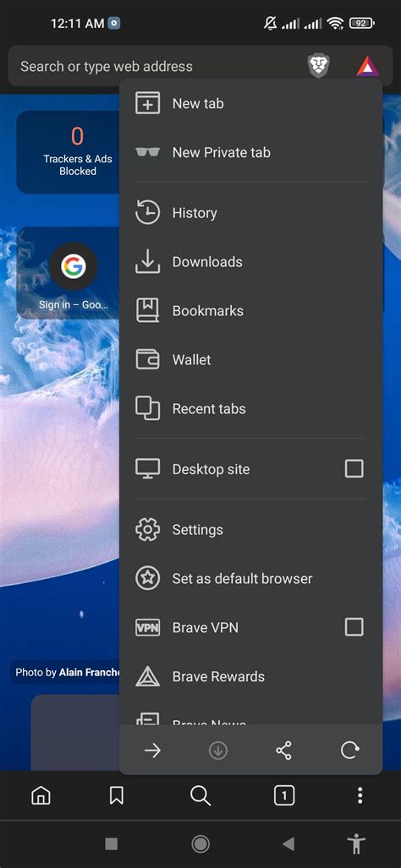Screen dimensions: 401x868
Task: Click the Wallet icon
Action: click(148, 360)
